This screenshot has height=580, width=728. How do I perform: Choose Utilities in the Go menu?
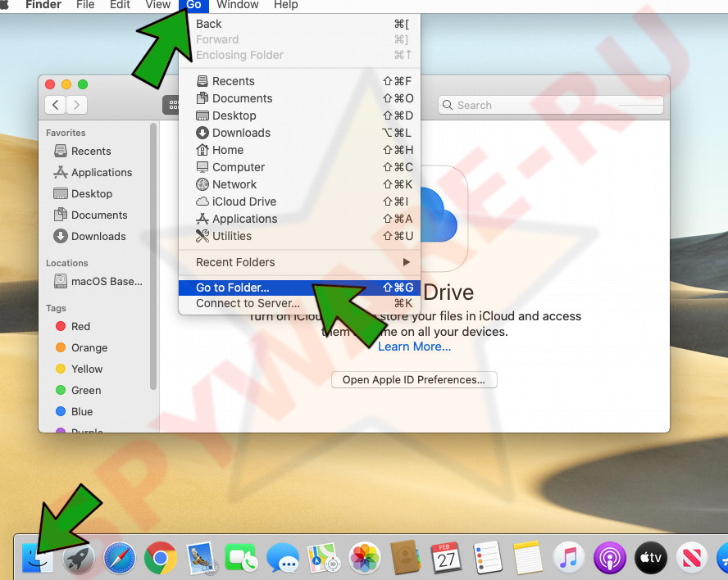pyautogui.click(x=299, y=236)
